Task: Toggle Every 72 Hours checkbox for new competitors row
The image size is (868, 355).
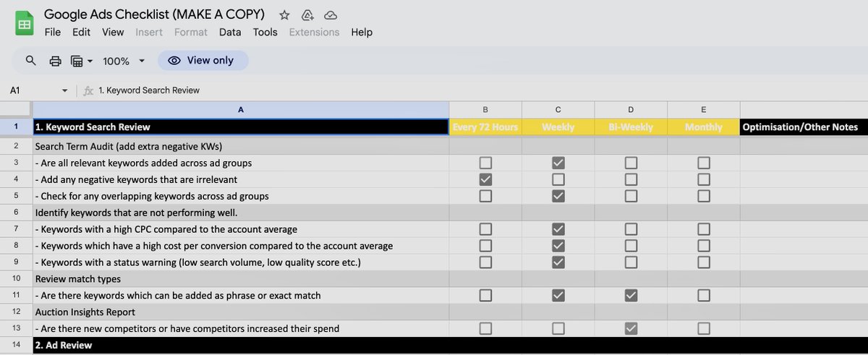Action: click(485, 328)
